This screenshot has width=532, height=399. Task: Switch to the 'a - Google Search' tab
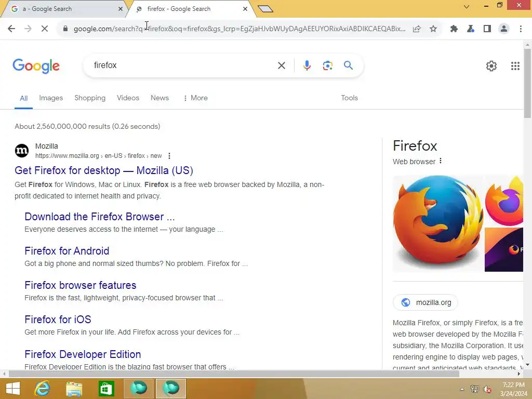pyautogui.click(x=64, y=9)
